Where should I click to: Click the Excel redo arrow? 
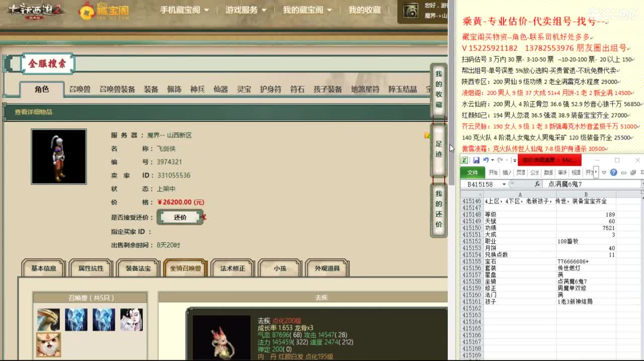tap(500, 160)
